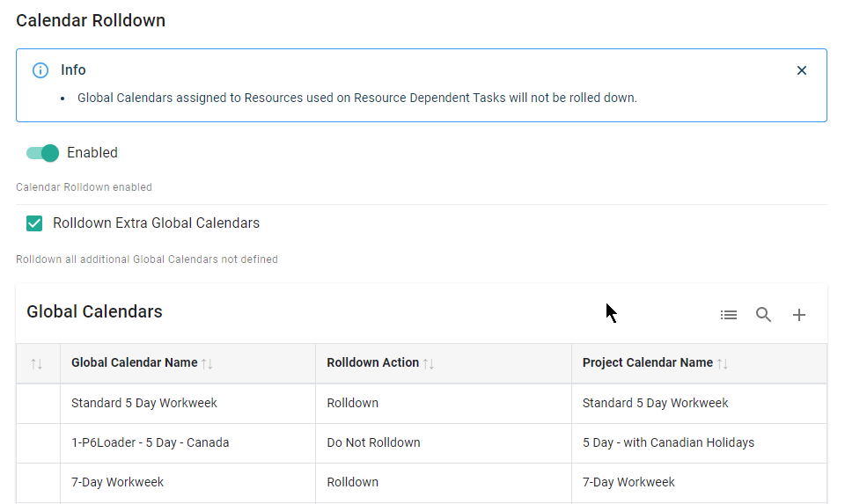Click the search magnifier icon in Global Calendars
This screenshot has height=504, width=845.
763,315
